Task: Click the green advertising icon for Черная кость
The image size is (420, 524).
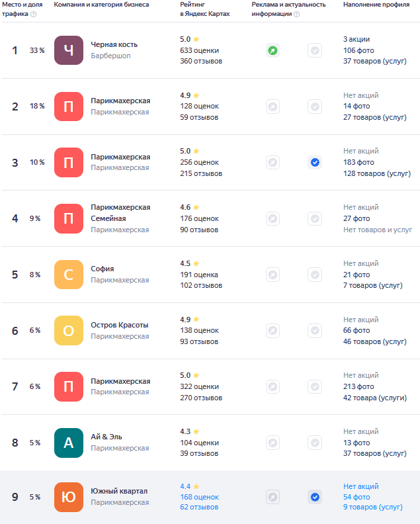Action: click(x=273, y=50)
